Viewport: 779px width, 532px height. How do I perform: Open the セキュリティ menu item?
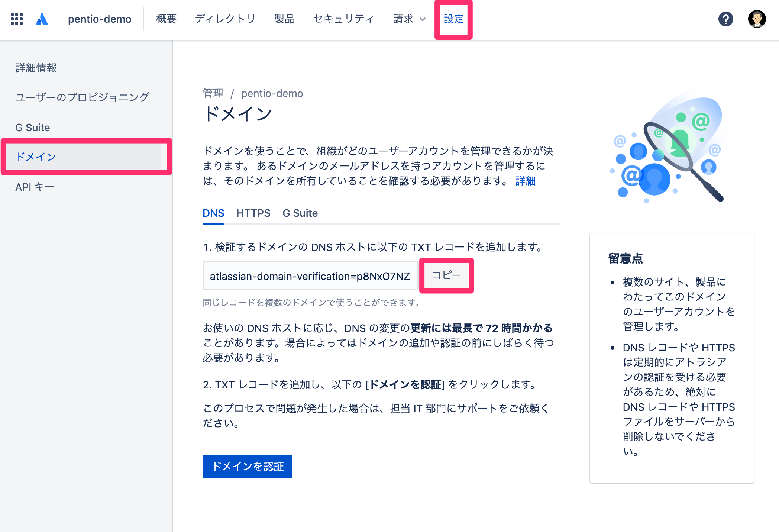(343, 19)
